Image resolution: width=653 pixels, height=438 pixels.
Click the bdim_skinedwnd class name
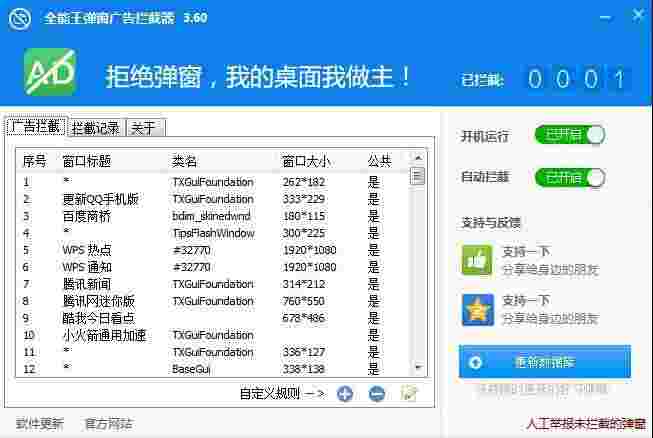[211, 217]
